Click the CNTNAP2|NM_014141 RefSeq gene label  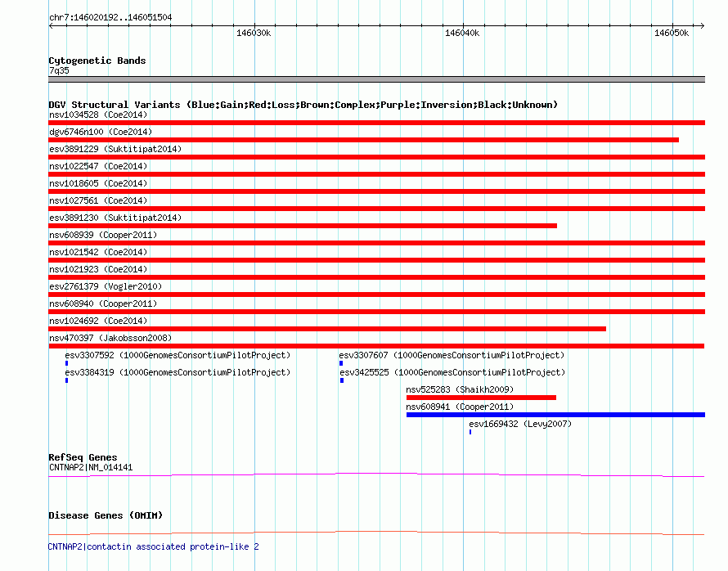91,468
